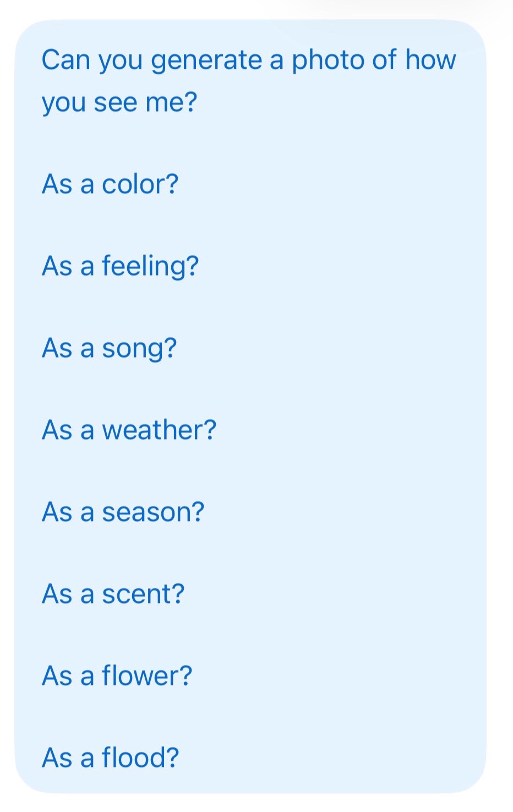The width and height of the screenshot is (513, 812).
Task: Click the word "scent?" in the message
Action: pyautogui.click(x=143, y=594)
